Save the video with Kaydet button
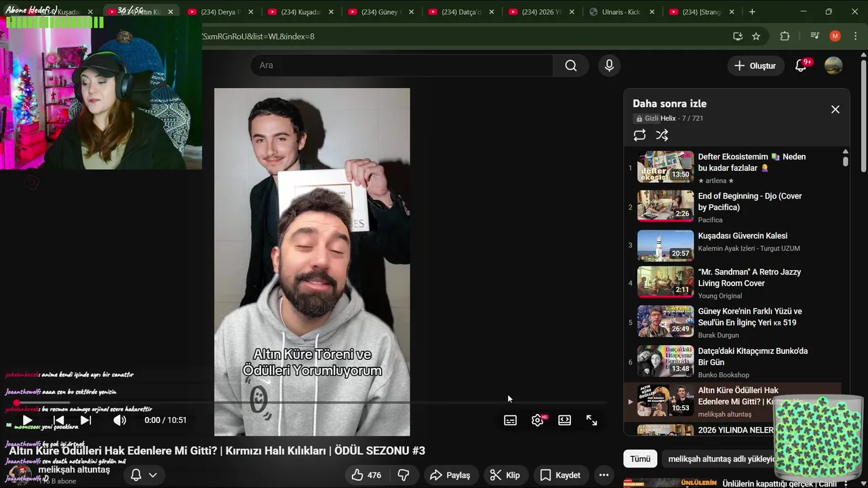This screenshot has width=868, height=488. [x=561, y=475]
